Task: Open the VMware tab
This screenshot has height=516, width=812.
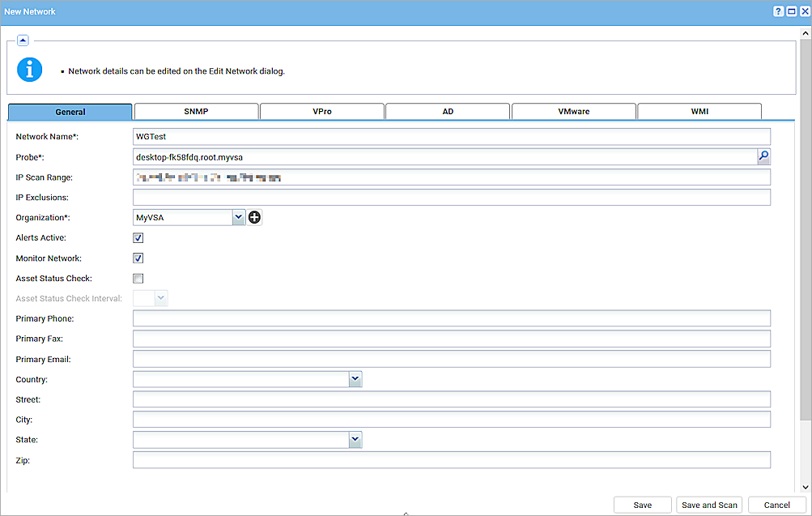Action: click(573, 111)
